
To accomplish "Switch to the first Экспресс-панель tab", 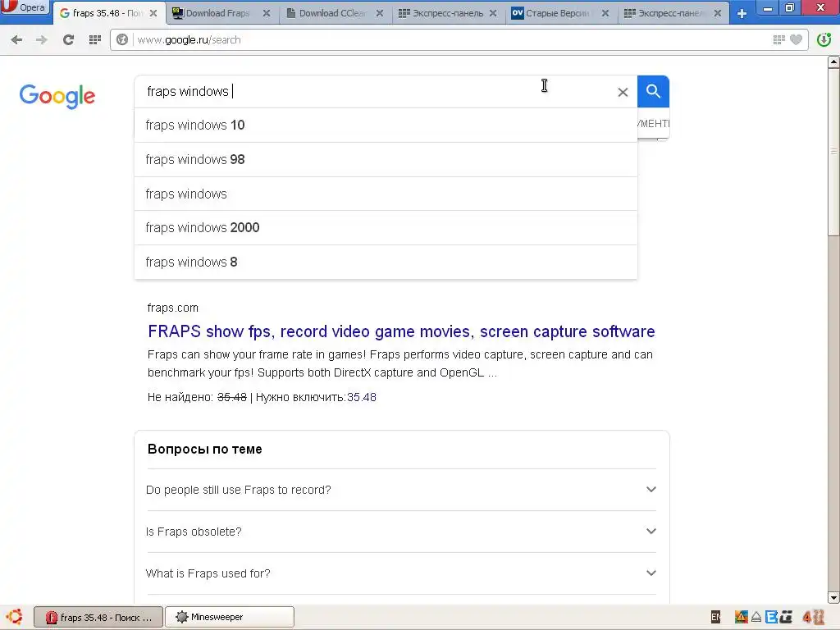I will [447, 13].
